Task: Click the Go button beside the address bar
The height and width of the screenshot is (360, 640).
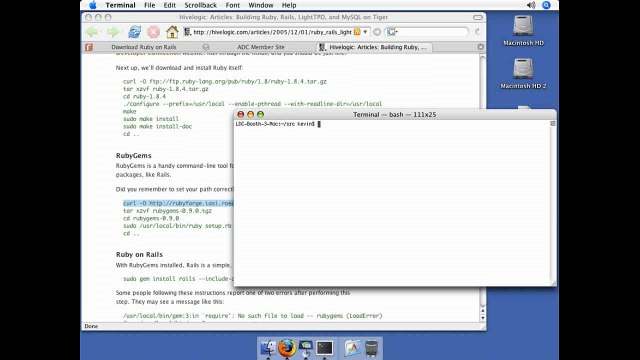Action: point(377,32)
